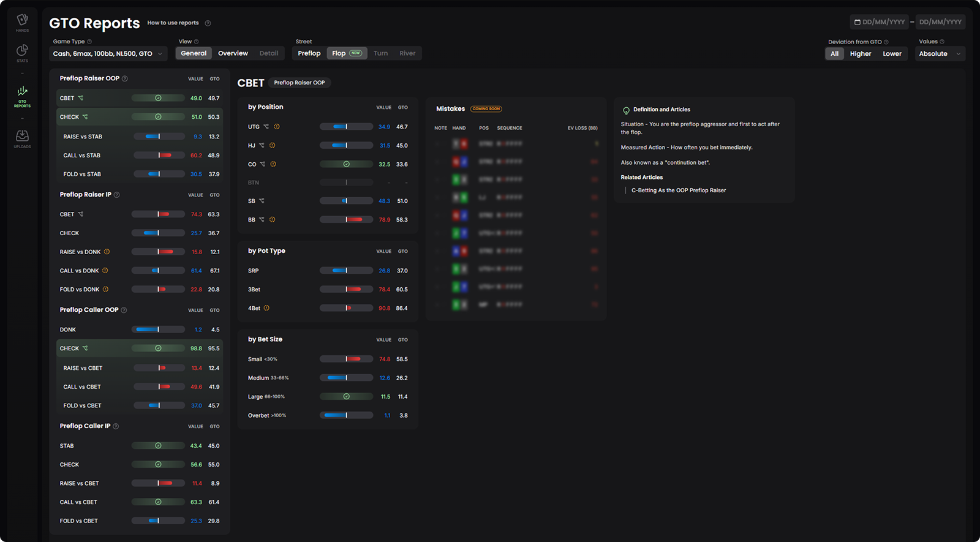This screenshot has height=542, width=980.
Task: Switch the view to Overview
Action: [233, 53]
